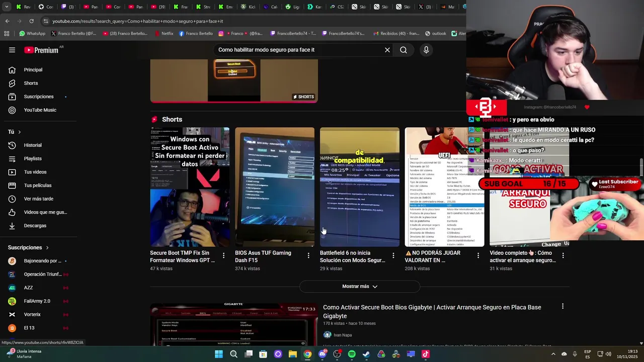The height and width of the screenshot is (362, 644).
Task: Open the tab search dropdown arrow
Action: point(6,7)
